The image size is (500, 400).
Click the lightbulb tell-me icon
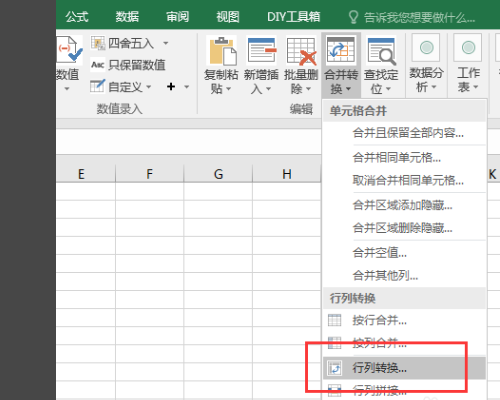coord(353,17)
